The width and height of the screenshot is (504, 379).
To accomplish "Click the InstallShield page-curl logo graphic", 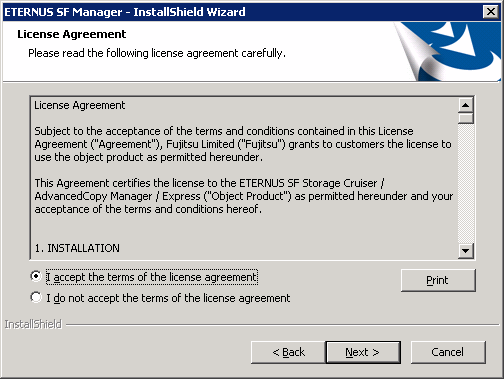I will [448, 51].
